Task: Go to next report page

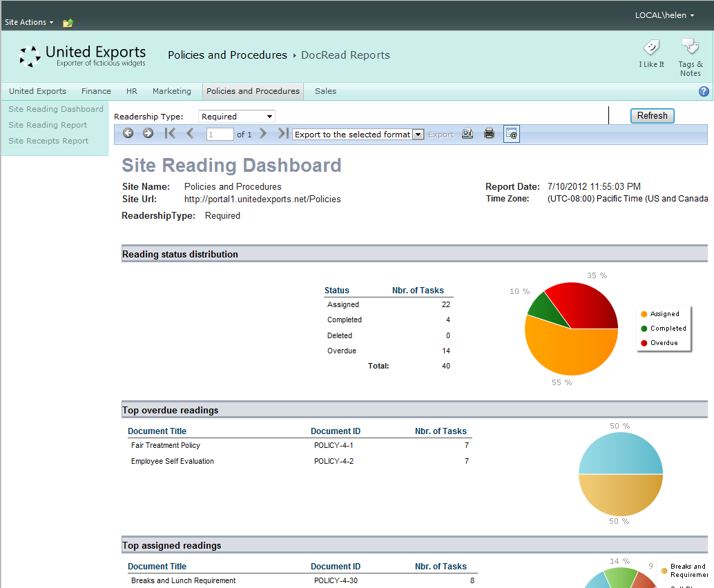Action: point(262,133)
